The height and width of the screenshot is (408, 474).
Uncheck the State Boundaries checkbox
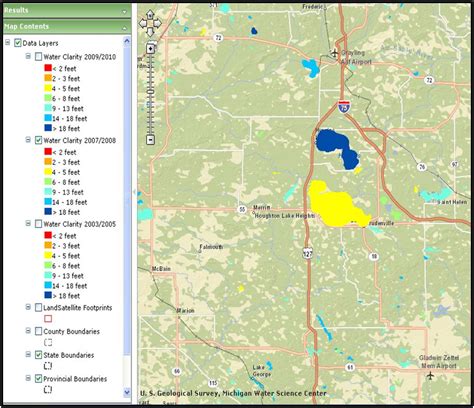38,355
